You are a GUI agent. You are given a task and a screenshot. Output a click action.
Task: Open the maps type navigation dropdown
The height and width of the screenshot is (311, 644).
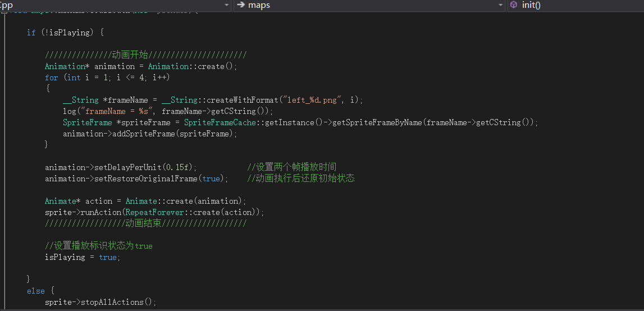[501, 5]
